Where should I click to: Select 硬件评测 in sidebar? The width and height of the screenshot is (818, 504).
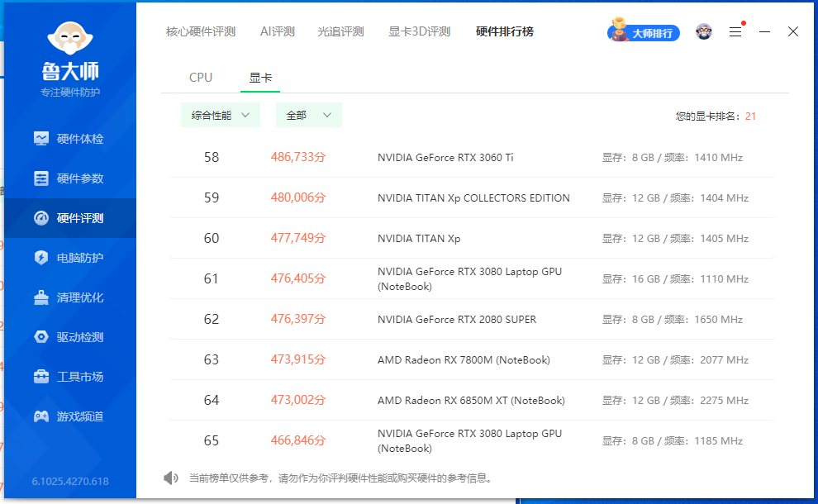70,218
